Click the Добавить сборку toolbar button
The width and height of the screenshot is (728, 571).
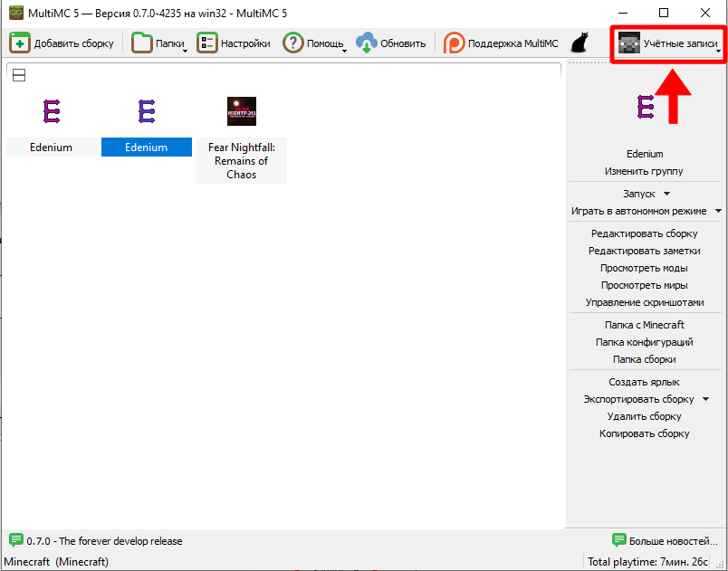[x=62, y=43]
